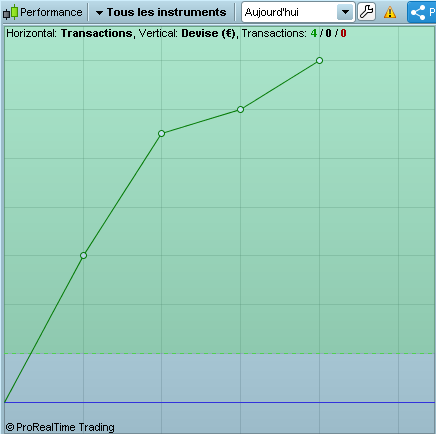Screen dimensions: 436x434
Task: Click the blue share button
Action: pyautogui.click(x=422, y=12)
